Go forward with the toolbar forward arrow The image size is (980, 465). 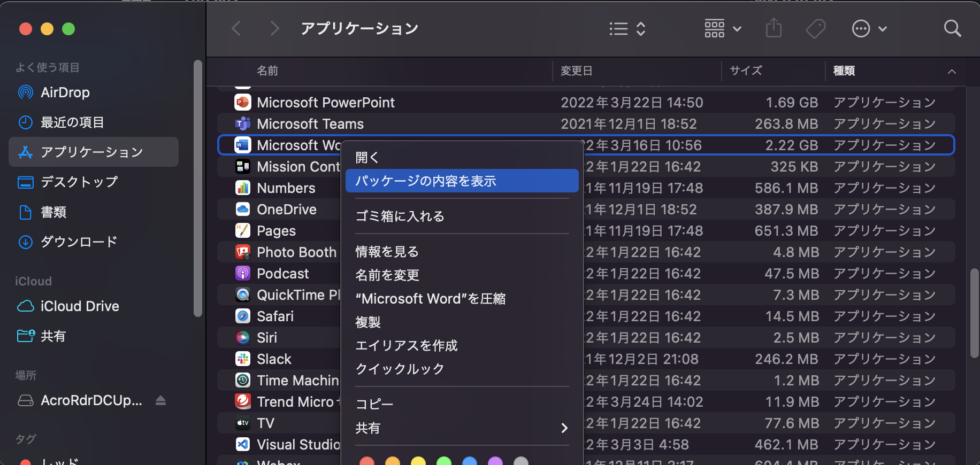tap(274, 28)
